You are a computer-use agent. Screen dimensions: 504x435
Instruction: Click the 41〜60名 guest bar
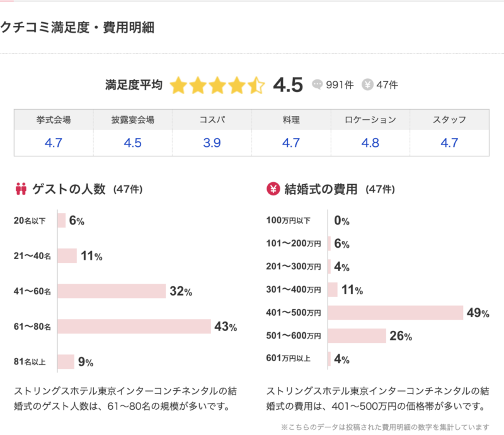point(112,291)
